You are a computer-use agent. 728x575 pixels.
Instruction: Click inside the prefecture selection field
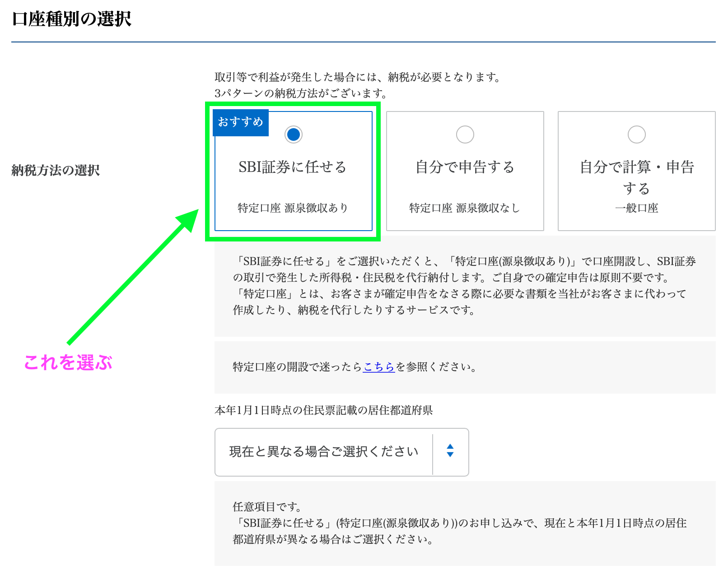point(323,452)
